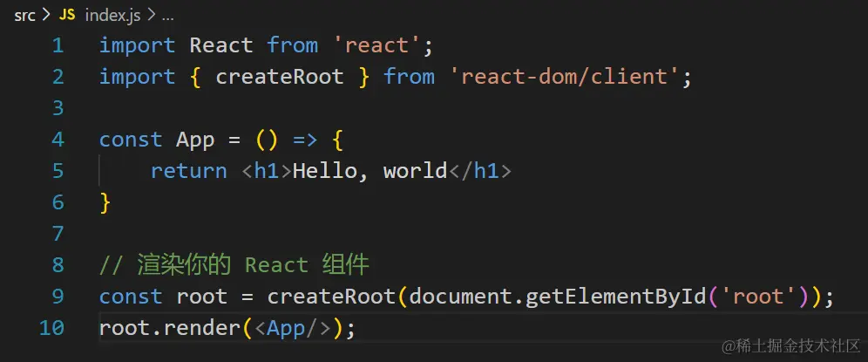Click the from keyword on line 1
Image resolution: width=868 pixels, height=362 pixels.
[293, 45]
